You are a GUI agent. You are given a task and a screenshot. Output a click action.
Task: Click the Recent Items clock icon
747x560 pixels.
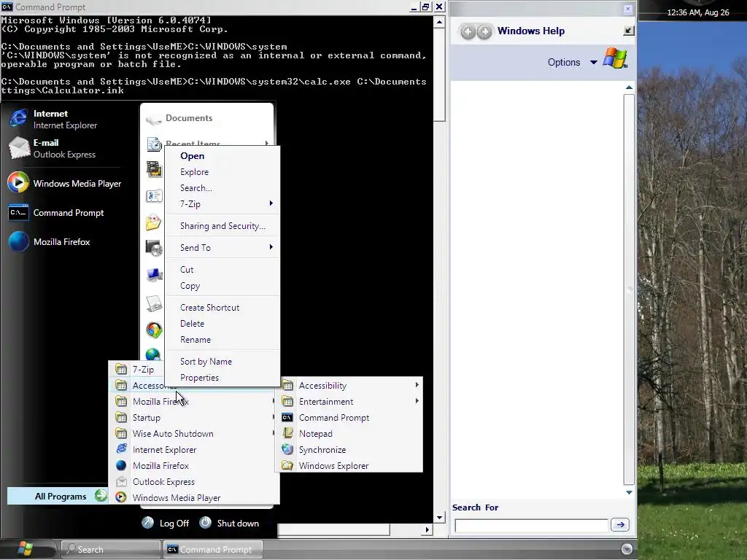click(154, 144)
